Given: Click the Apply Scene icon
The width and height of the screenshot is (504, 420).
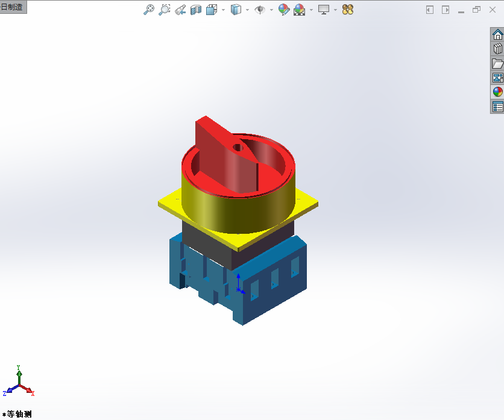Looking at the screenshot, I should (299, 10).
